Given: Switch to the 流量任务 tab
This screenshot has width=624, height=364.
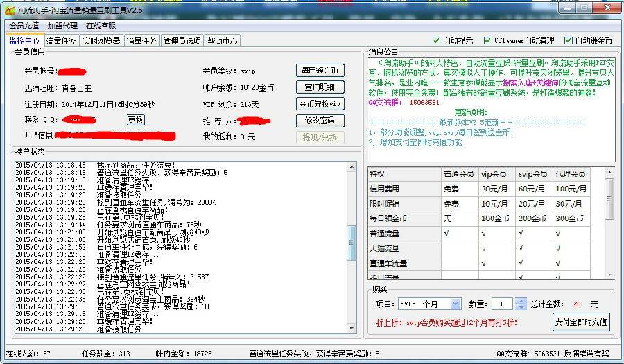Looking at the screenshot, I should [61, 41].
